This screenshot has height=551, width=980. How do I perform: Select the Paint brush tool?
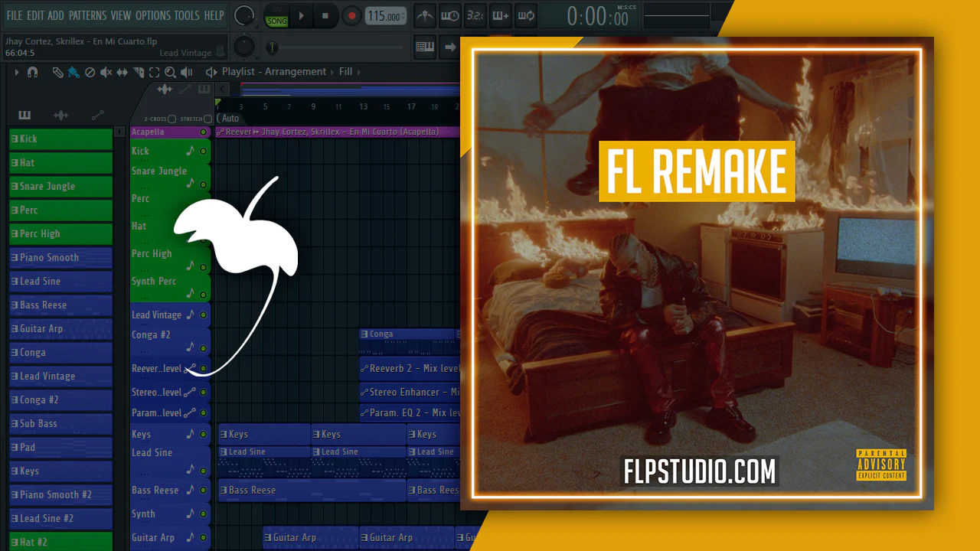73,72
